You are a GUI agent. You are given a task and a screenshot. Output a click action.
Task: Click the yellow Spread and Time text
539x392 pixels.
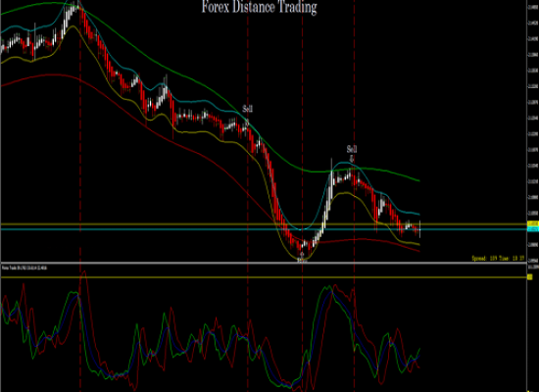pos(498,258)
